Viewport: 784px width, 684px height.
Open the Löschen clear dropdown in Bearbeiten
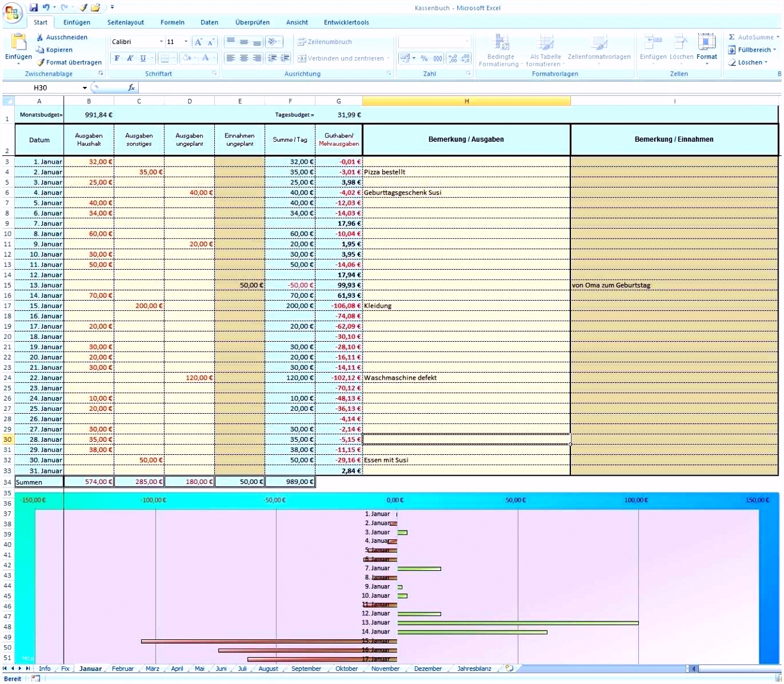pyautogui.click(x=749, y=62)
